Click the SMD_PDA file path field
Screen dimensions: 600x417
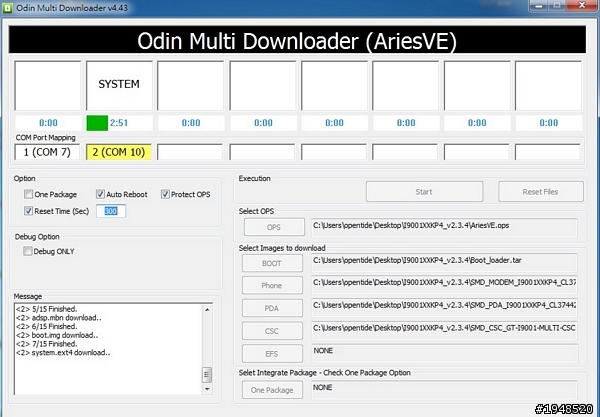[445, 308]
